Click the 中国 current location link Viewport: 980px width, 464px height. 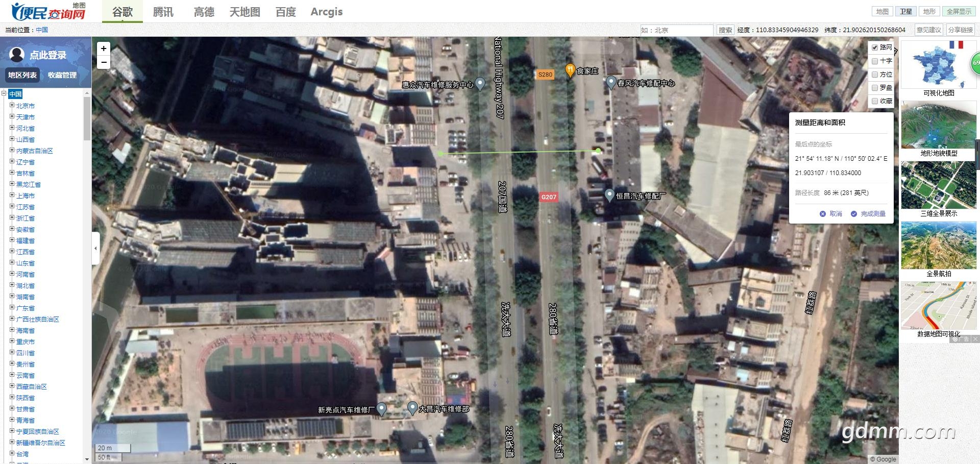click(42, 30)
